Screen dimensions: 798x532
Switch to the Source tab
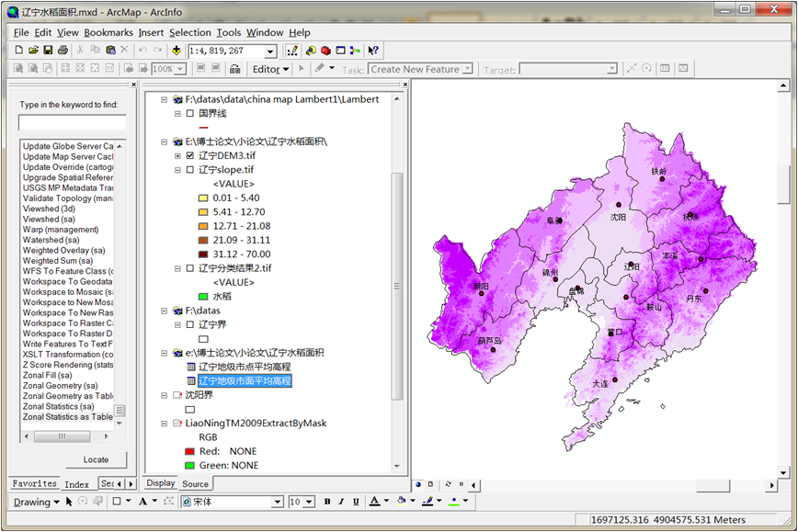pos(195,483)
